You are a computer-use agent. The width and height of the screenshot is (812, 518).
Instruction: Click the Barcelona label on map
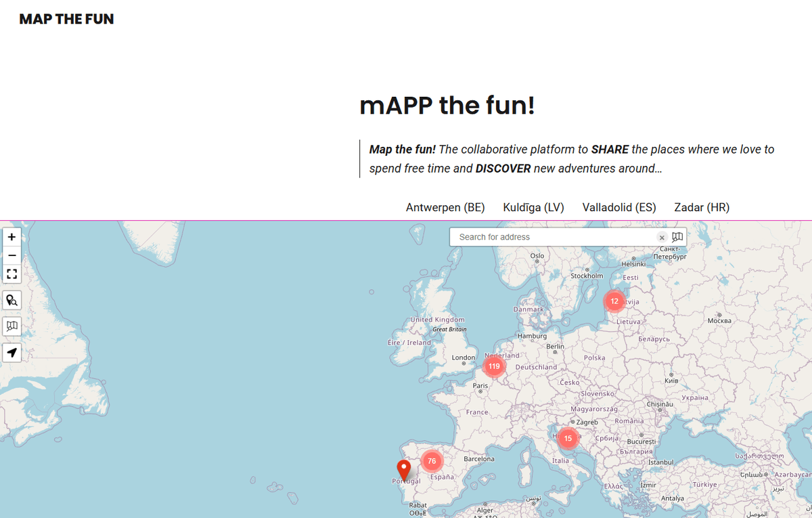click(479, 459)
